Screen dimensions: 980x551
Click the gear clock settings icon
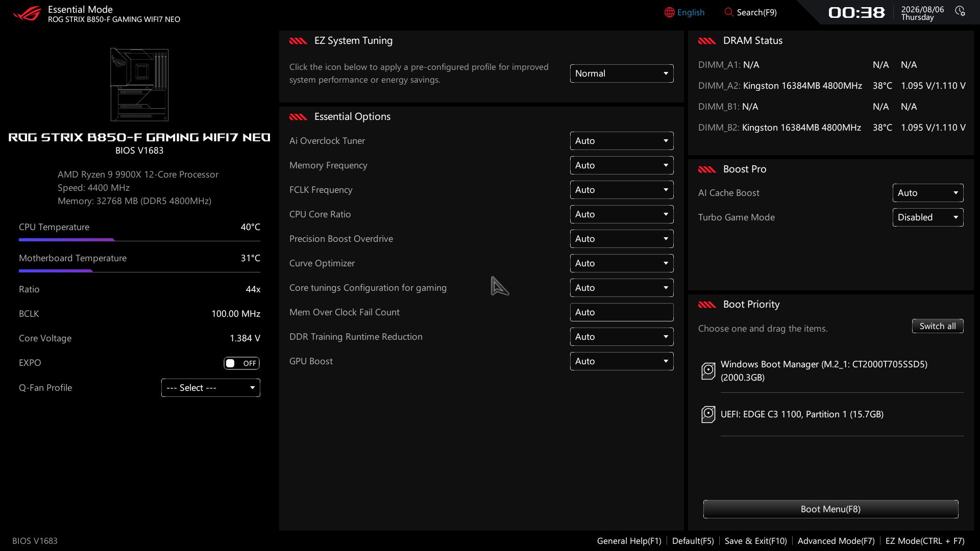point(960,11)
